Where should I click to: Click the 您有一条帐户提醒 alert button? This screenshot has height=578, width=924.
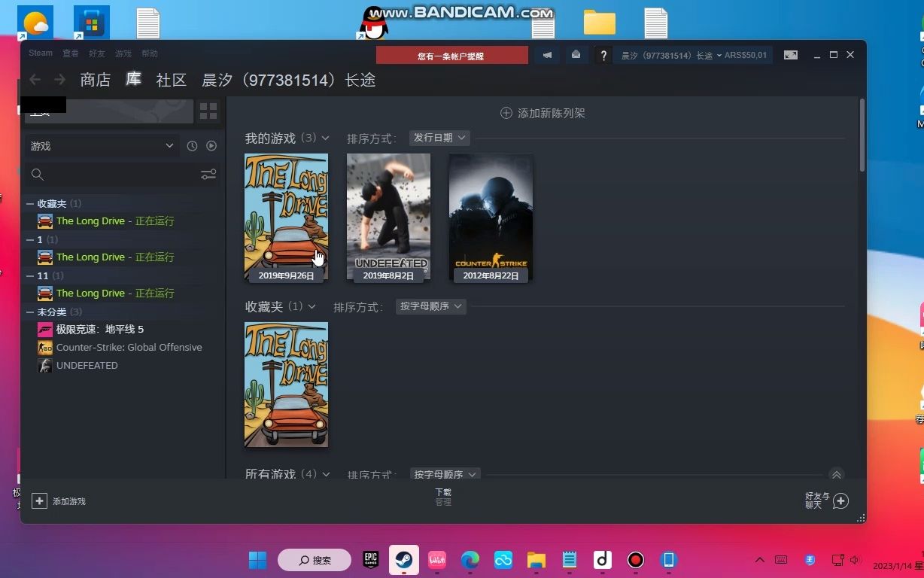[451, 55]
